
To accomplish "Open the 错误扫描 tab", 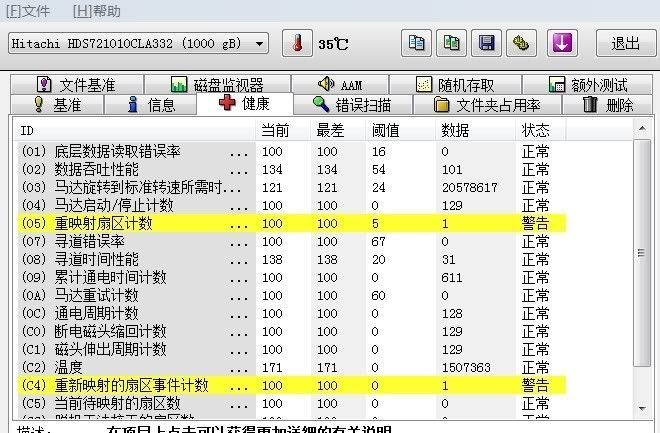I will [x=352, y=104].
